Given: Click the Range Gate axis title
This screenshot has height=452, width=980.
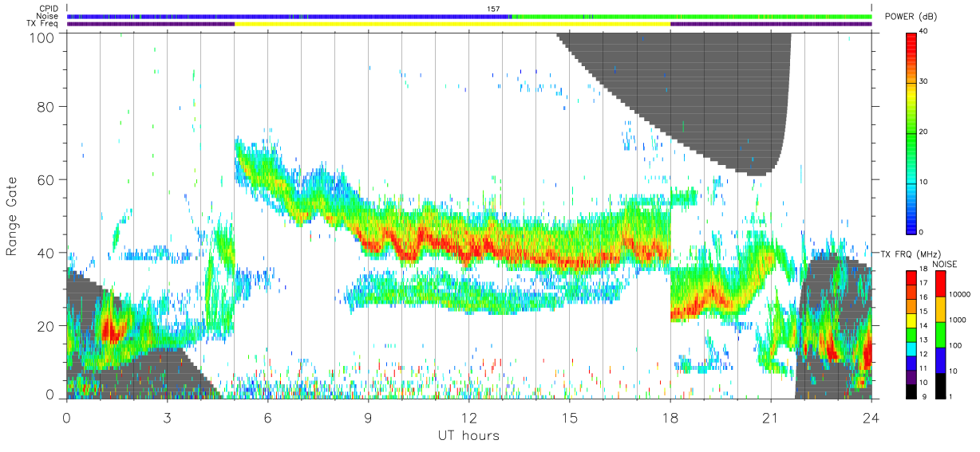Looking at the screenshot, I should (13, 215).
